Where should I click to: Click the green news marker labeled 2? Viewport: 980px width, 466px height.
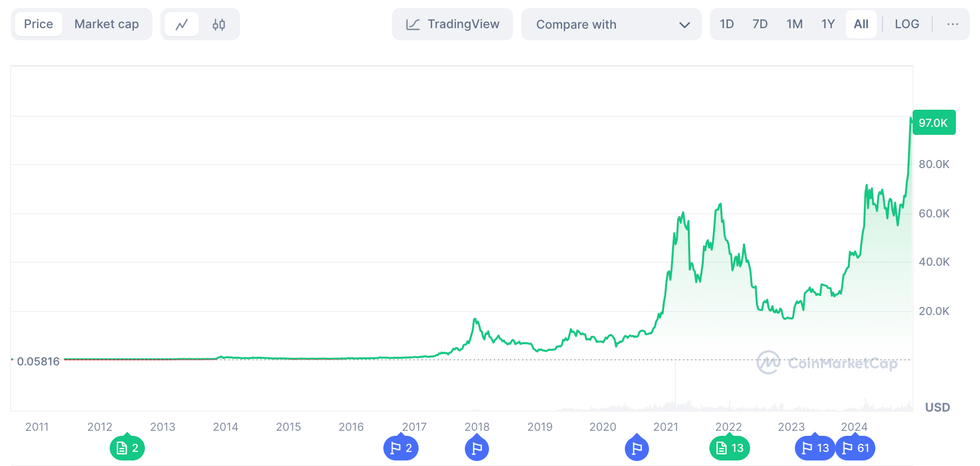pos(127,448)
